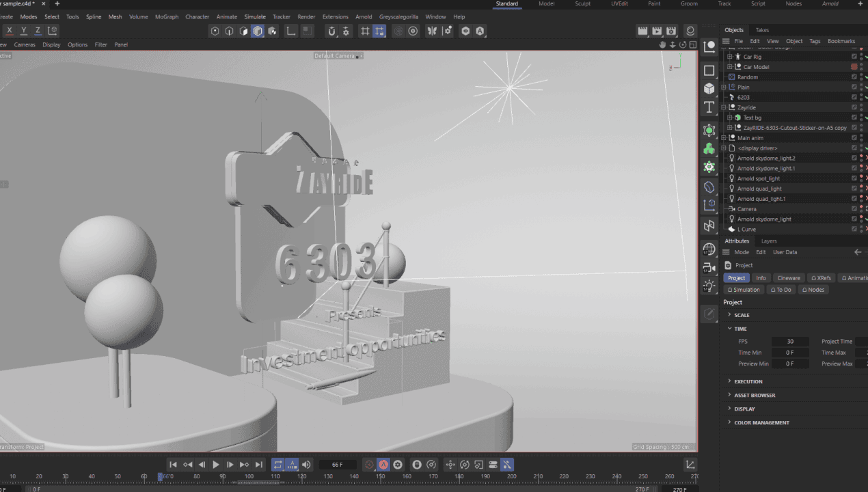Enable Edges mode in the toolbar
868x492 pixels.
(229, 31)
